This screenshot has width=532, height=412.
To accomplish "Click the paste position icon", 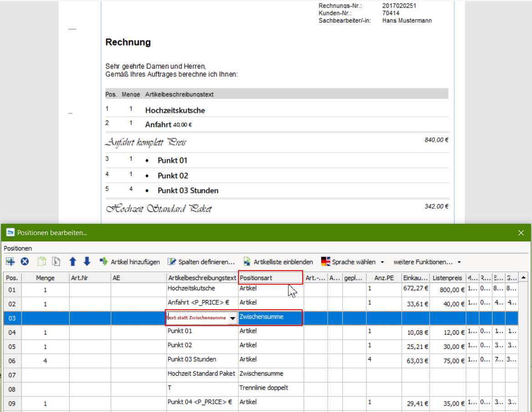I will (x=56, y=261).
